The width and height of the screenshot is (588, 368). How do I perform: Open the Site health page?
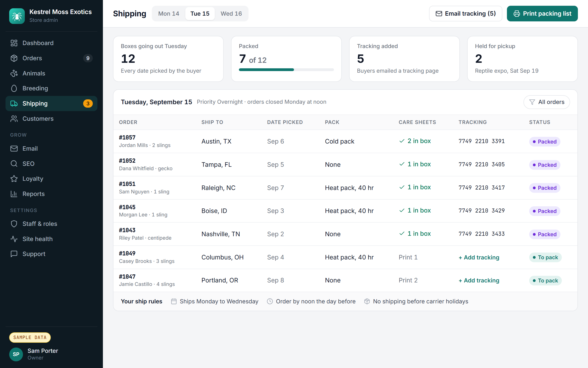point(51,239)
